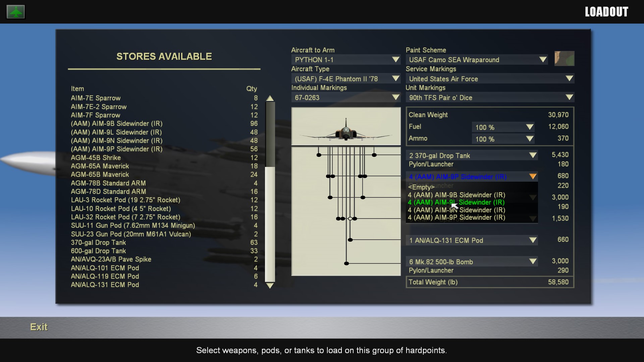Viewport: 644px width, 362px height.
Task: Open the Fuel percentage dropdown
Action: click(503, 127)
